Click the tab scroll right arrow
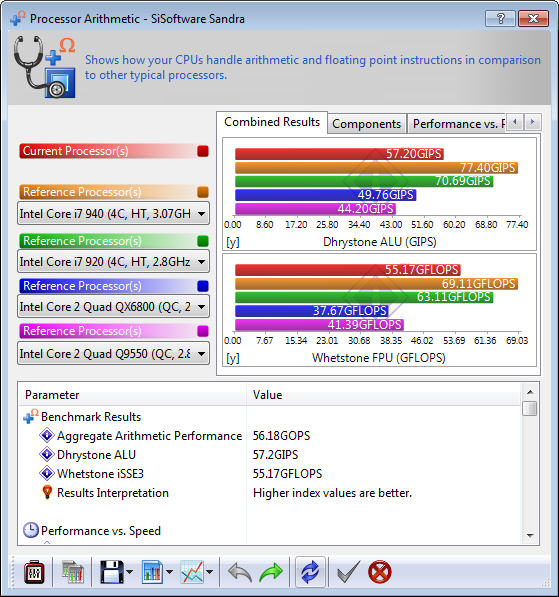Viewport: 559px width, 597px height. tap(532, 122)
